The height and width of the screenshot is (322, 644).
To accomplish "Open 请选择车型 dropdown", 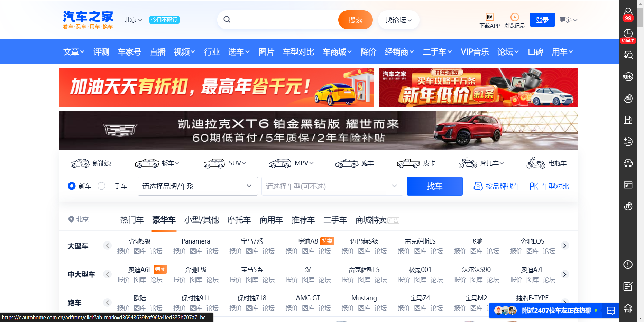I will (332, 186).
